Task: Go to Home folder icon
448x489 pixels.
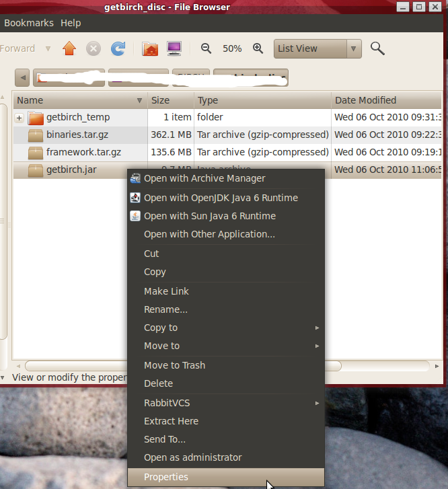Action: [x=150, y=48]
